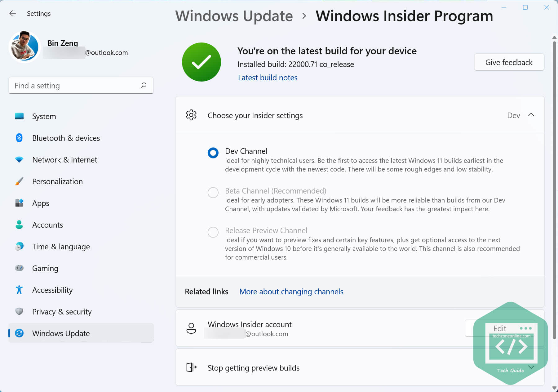This screenshot has height=392, width=558.
Task: Open Accounts settings page
Action: coord(81,225)
